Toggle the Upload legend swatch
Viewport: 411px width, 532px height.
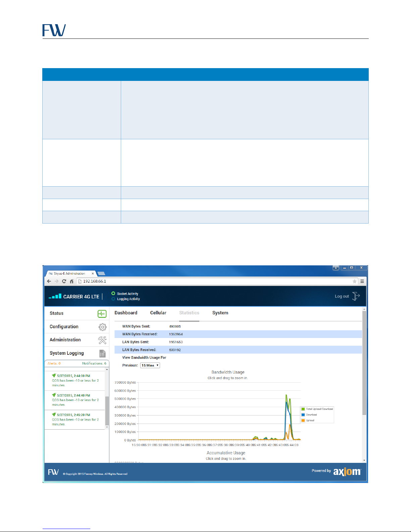click(x=303, y=421)
